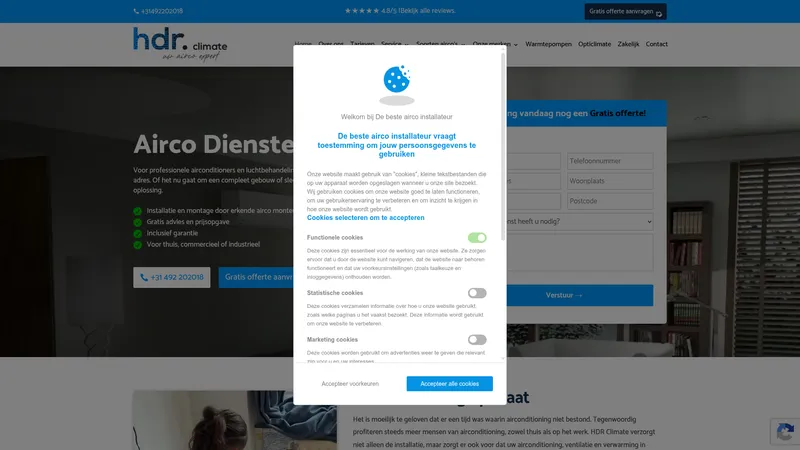Click the Telefoonnummer input field
The image size is (800, 450).
pyautogui.click(x=610, y=161)
